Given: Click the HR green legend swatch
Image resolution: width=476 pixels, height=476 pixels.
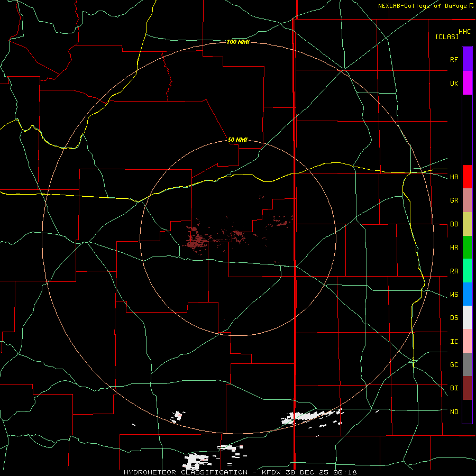Looking at the screenshot, I should pyautogui.click(x=467, y=247).
